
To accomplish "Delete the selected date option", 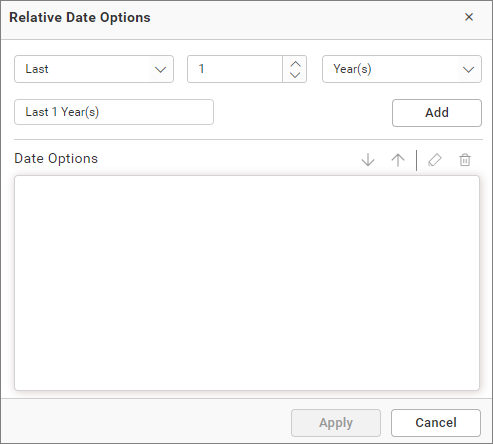I will click(x=465, y=160).
